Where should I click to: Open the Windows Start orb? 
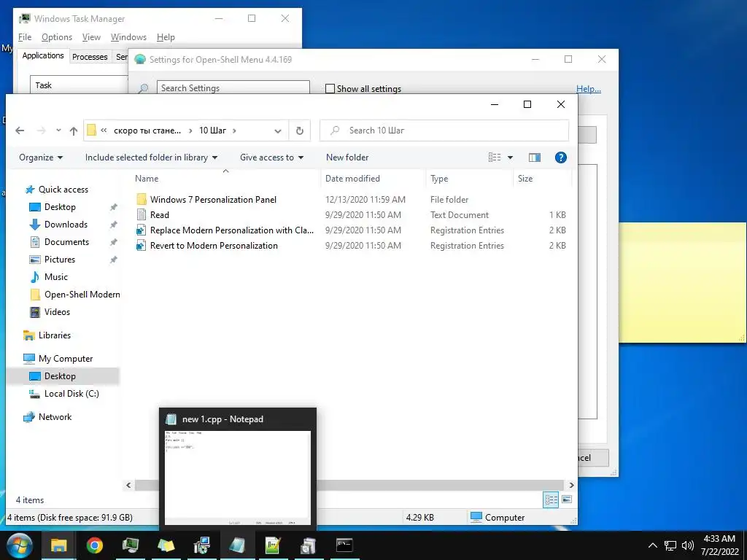20,545
